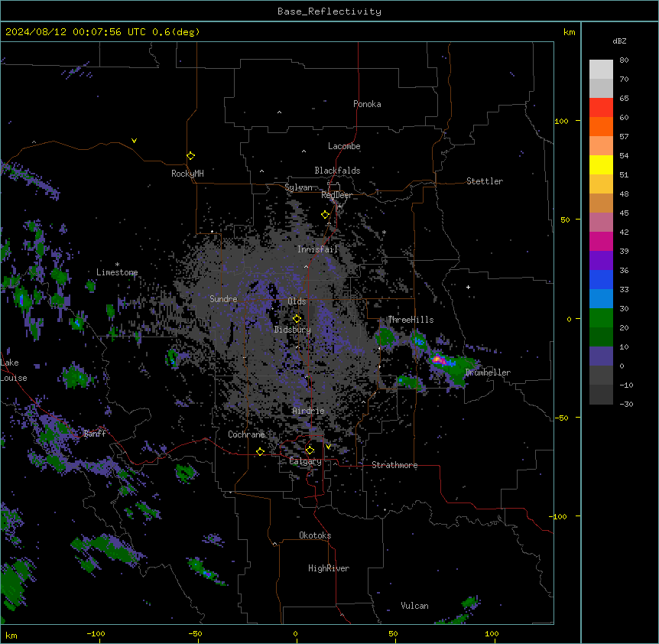Click the dBZ legend heading
The height and width of the screenshot is (644, 659).
tap(619, 41)
